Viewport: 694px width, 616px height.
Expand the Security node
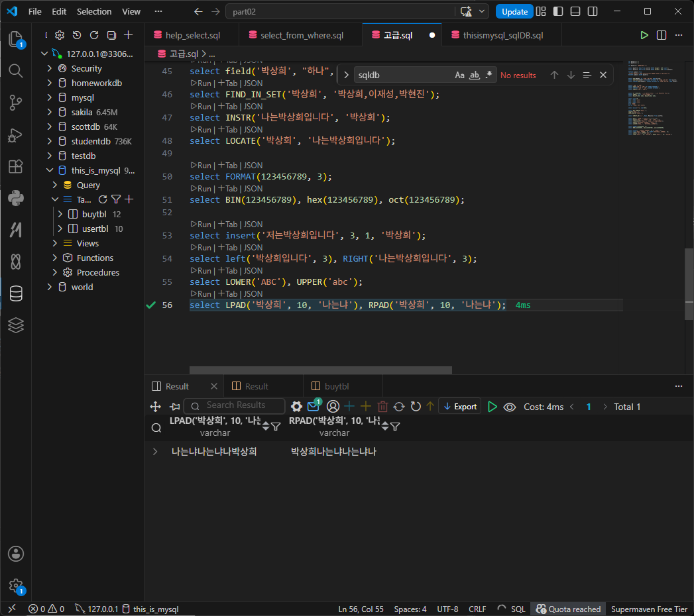50,68
